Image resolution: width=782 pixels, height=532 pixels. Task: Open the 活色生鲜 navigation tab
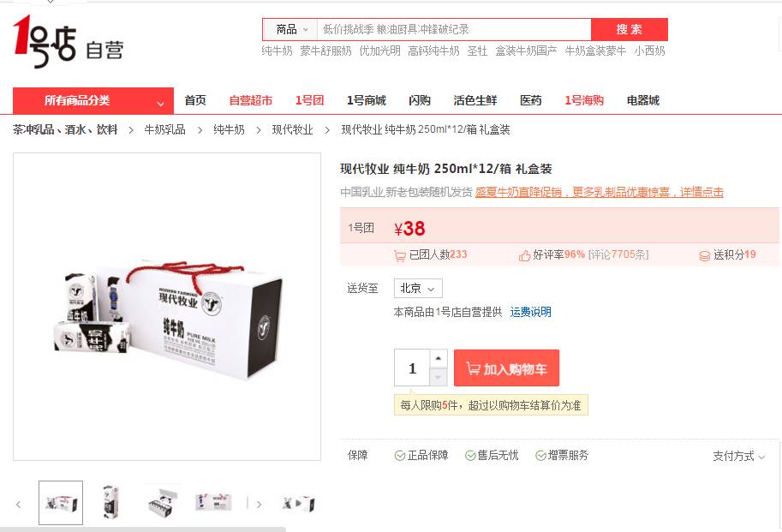pyautogui.click(x=475, y=101)
